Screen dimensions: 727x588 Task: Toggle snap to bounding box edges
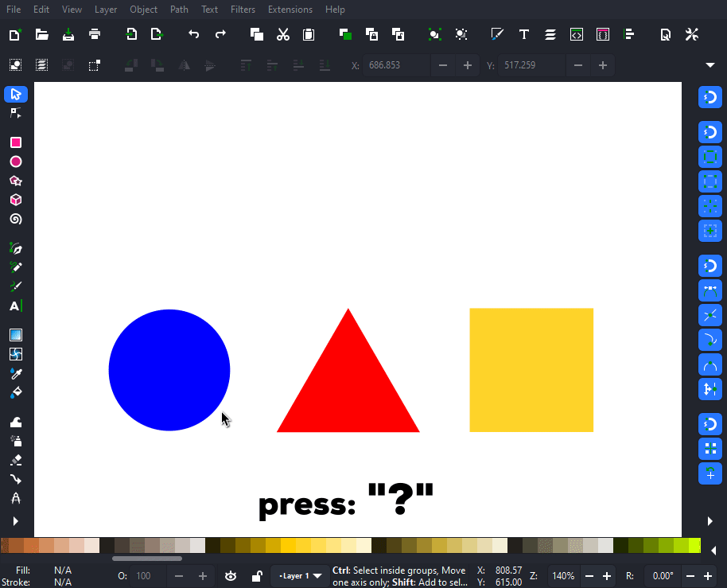click(710, 157)
